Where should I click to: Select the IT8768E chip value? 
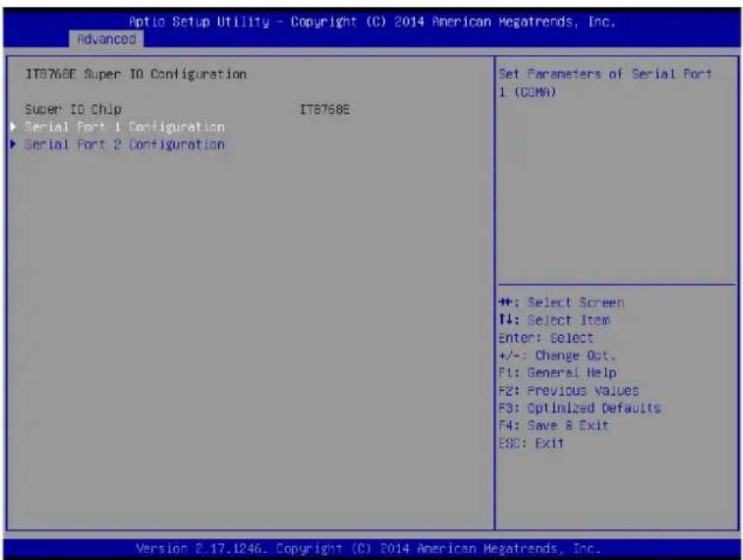[x=324, y=109]
